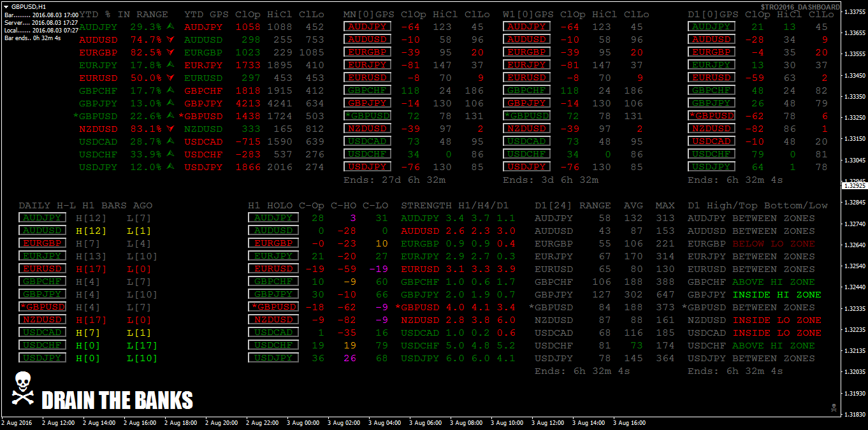
Task: Click the large skull and crossbones icon
Action: click(23, 387)
